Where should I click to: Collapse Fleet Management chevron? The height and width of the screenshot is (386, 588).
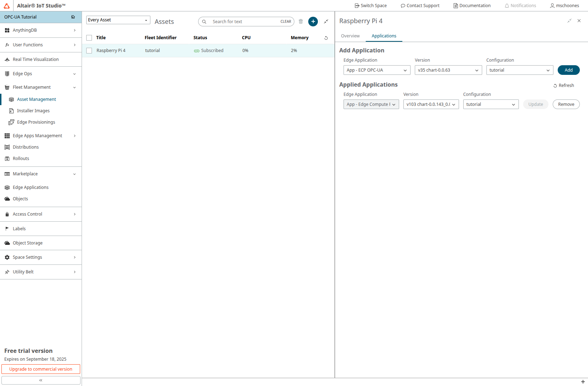(x=74, y=87)
